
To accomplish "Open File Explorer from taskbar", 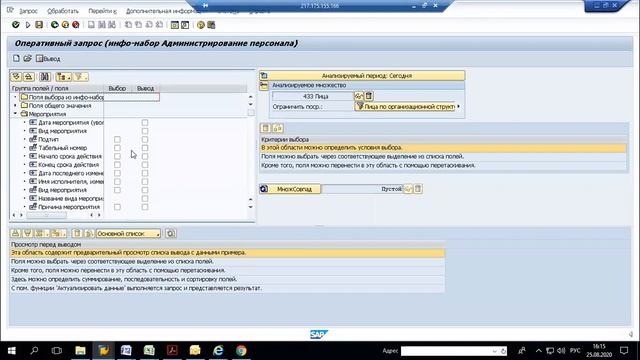I will (80, 351).
